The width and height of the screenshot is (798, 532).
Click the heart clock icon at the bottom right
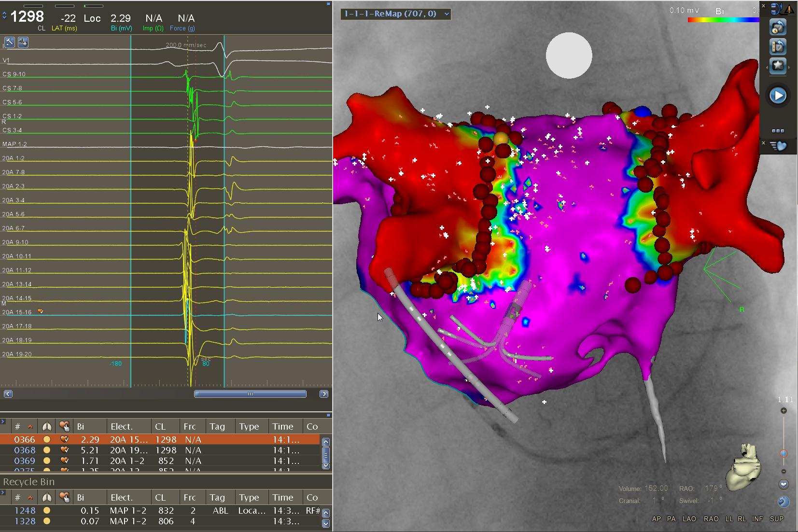coord(783,502)
